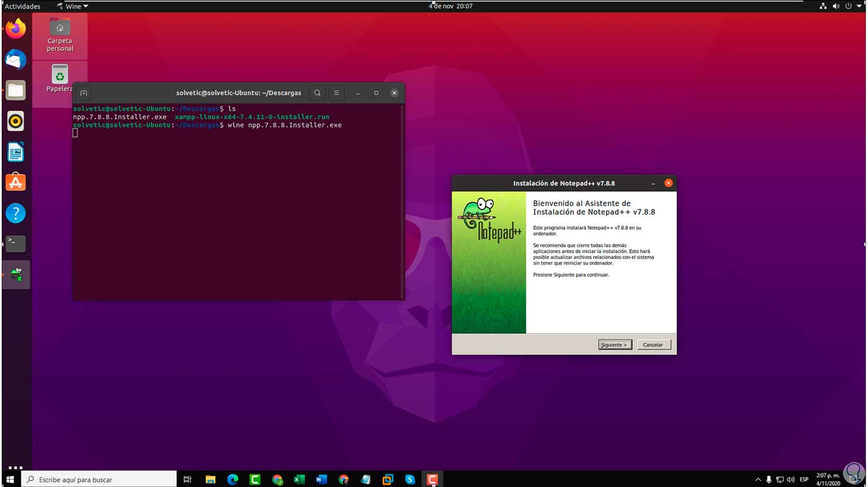Image resolution: width=868 pixels, height=487 pixels.
Task: Open Word from the Windows taskbar
Action: coord(321,480)
